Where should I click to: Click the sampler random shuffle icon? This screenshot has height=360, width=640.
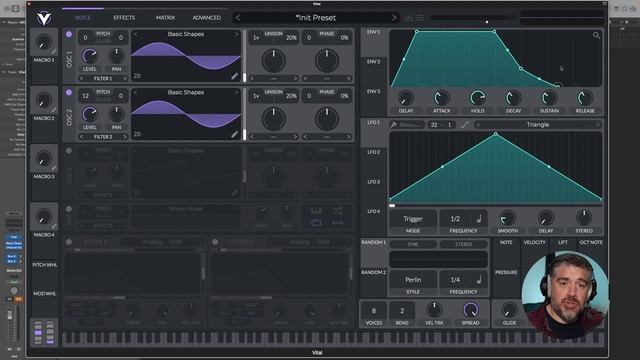[x=337, y=211]
